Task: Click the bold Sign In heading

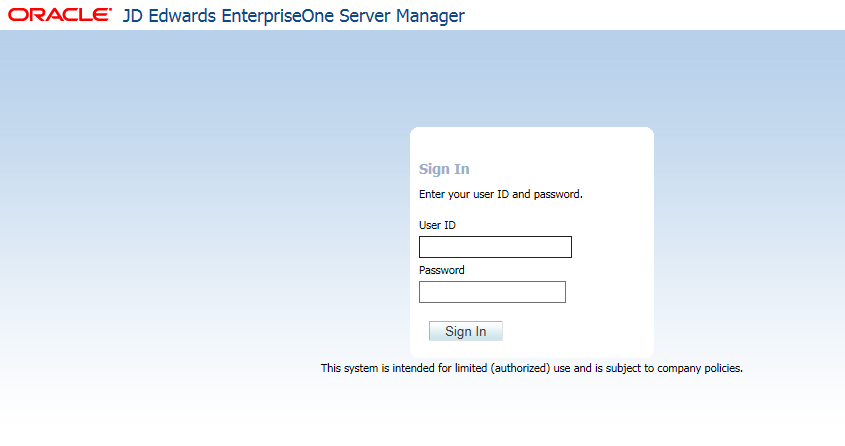Action: 444,169
